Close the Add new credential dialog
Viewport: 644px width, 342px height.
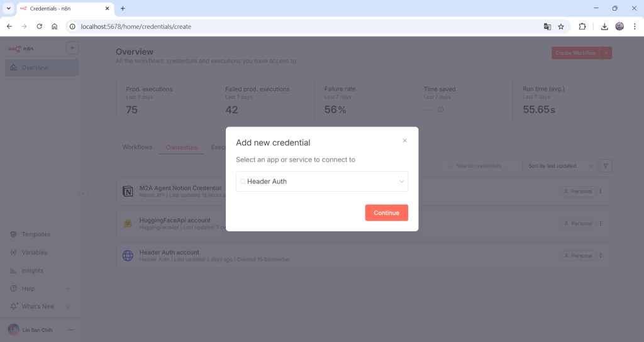pos(404,140)
